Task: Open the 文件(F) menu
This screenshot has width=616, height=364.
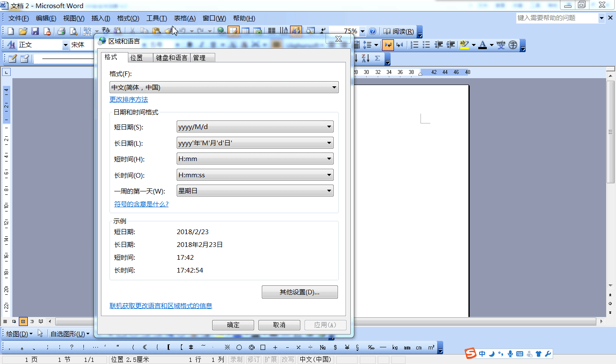Action: pyautogui.click(x=18, y=18)
